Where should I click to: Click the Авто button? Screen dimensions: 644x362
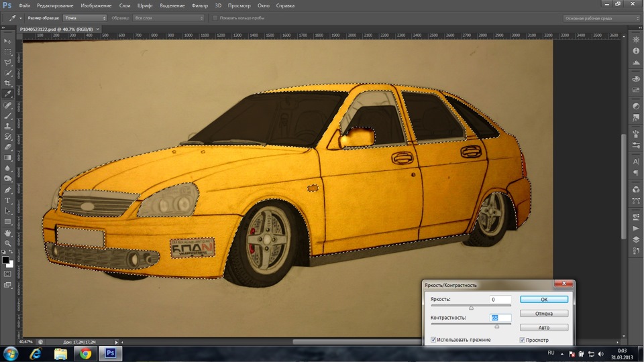544,328
